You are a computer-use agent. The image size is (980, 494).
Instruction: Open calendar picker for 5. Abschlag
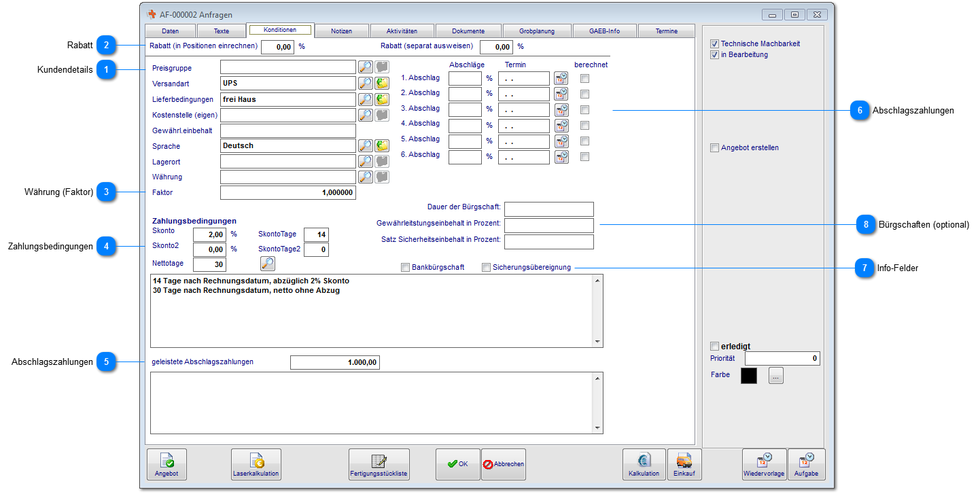(561, 141)
